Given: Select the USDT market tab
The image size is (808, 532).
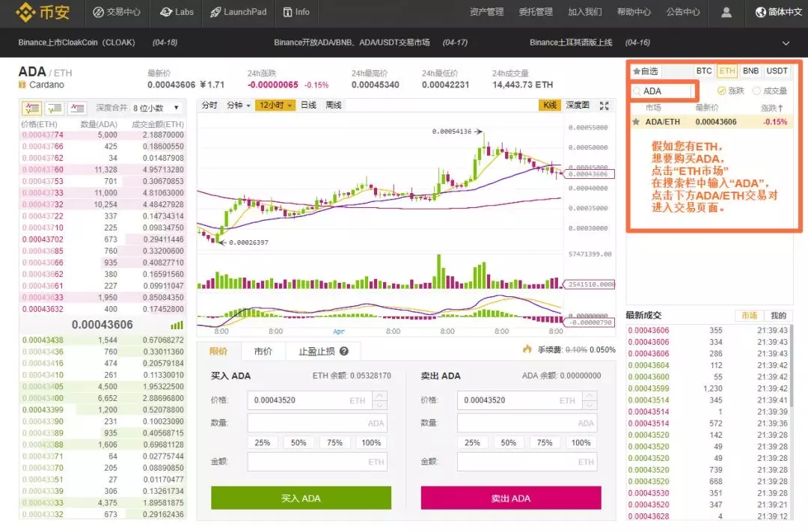Looking at the screenshot, I should (777, 71).
